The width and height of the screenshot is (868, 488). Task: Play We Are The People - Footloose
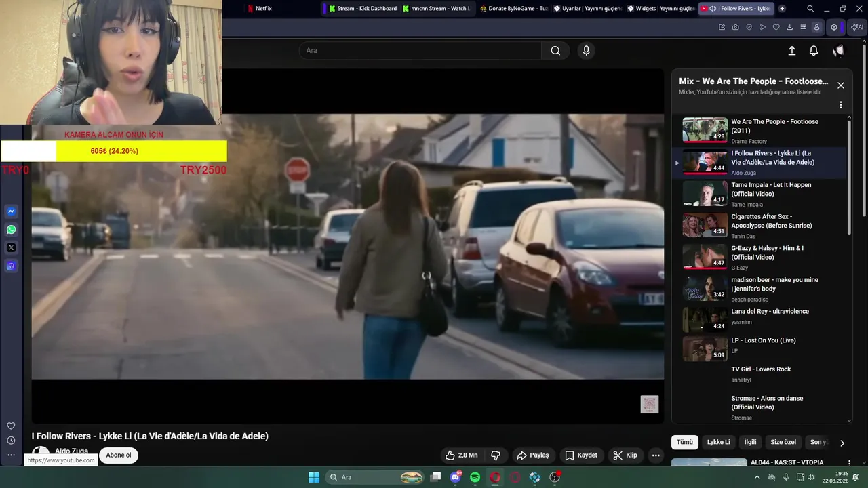click(759, 131)
